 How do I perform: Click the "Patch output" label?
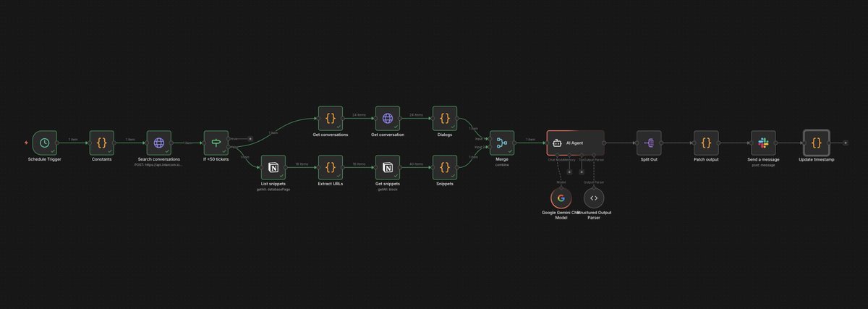click(x=706, y=159)
